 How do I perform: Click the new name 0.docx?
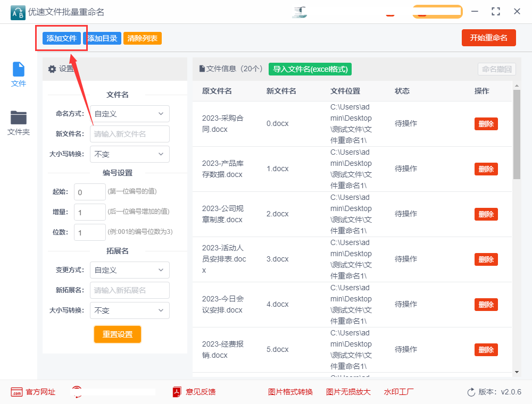click(x=278, y=123)
